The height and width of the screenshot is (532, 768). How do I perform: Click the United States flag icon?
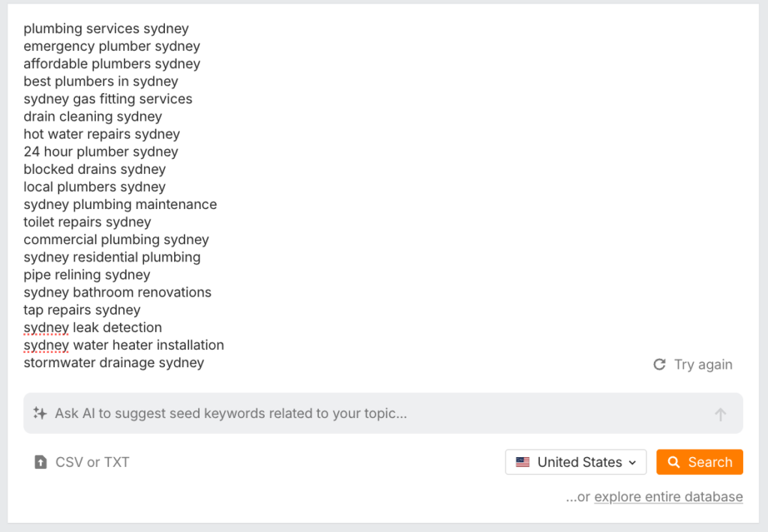point(523,462)
